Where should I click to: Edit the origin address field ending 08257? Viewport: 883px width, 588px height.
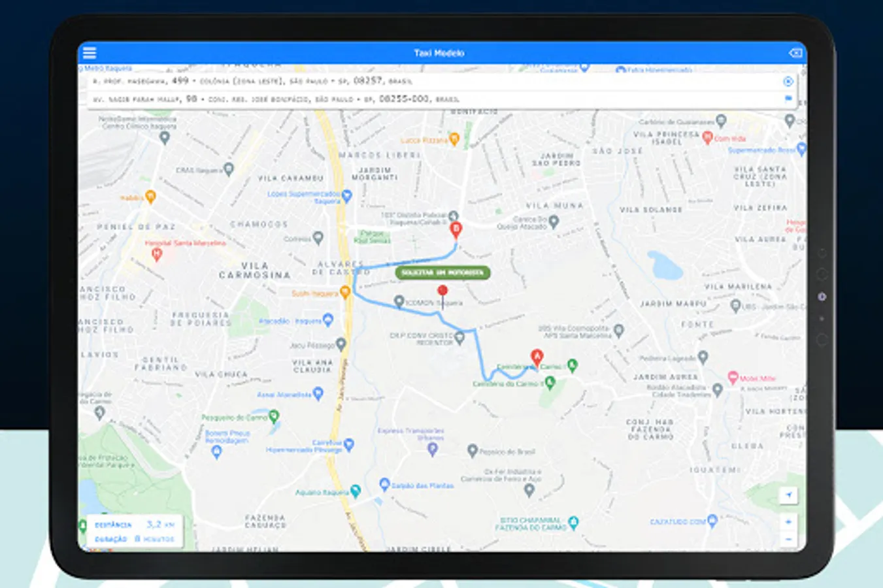click(442, 81)
